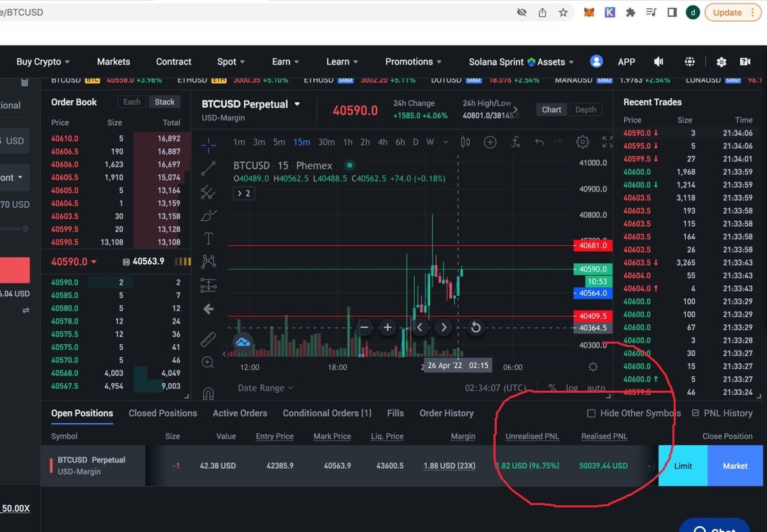Viewport: 767px width, 532px height.
Task: Reset the chart view
Action: 476,328
